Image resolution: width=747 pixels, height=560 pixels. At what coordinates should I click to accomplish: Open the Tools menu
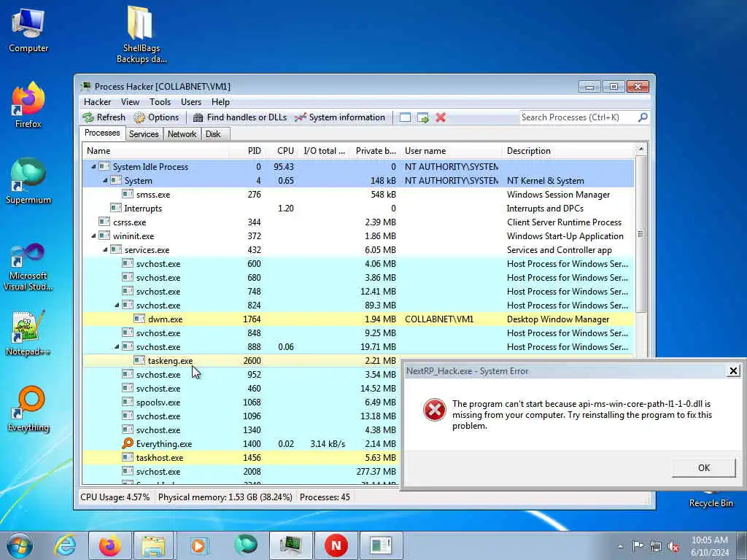[160, 102]
